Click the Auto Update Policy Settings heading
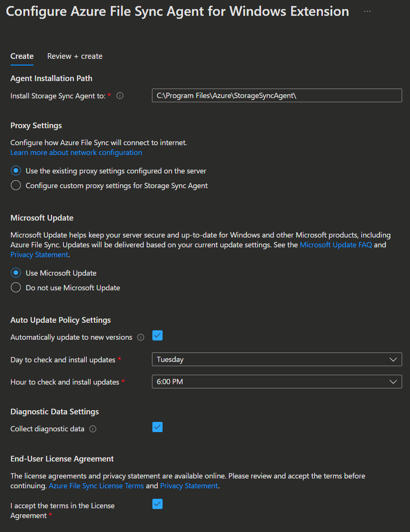Viewport: 410px width, 532px height. [x=61, y=320]
